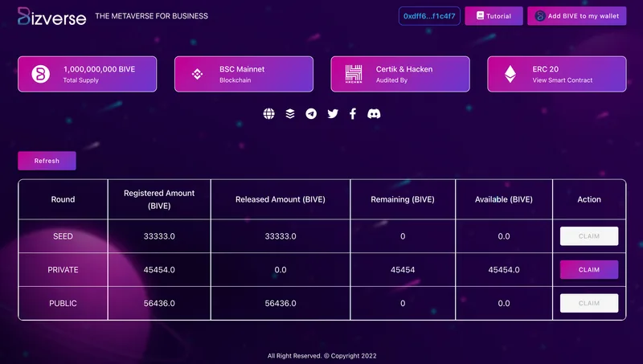The height and width of the screenshot is (364, 643).
Task: Open ERC 20 View Smart Contract card
Action: tap(556, 74)
